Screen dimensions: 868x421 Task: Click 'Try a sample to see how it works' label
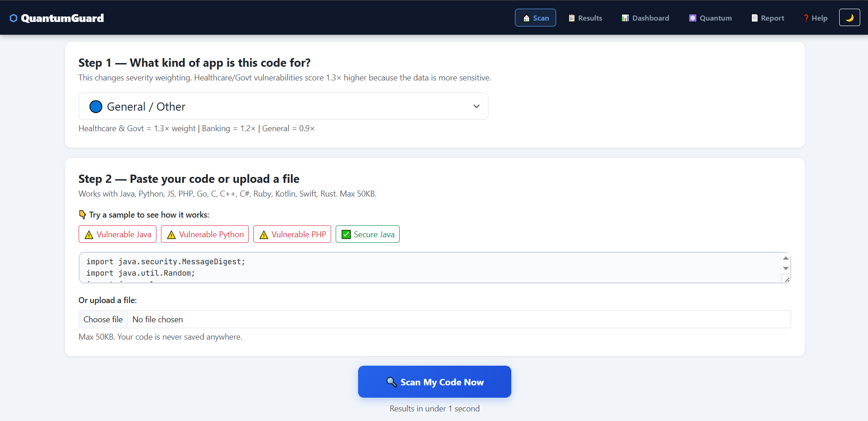tap(144, 214)
